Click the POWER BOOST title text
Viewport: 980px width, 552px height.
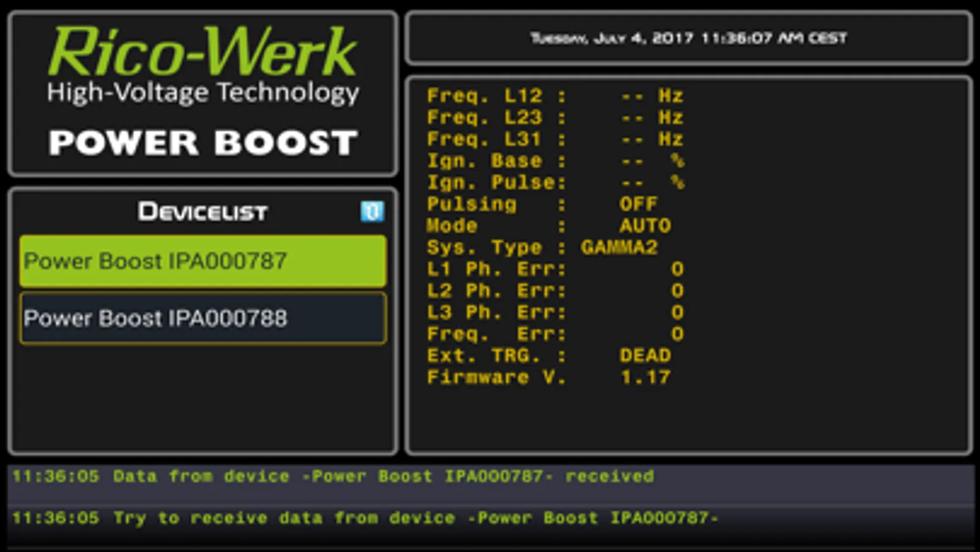click(x=203, y=143)
